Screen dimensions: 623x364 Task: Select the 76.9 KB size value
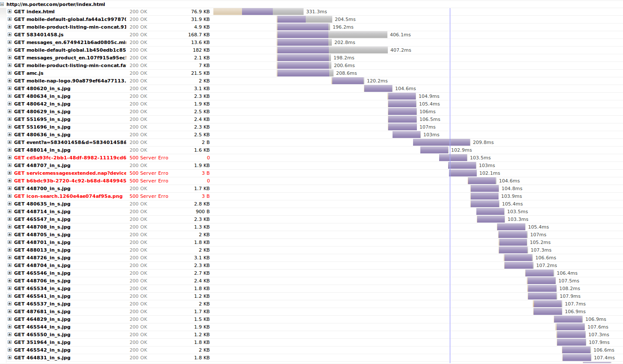(x=200, y=12)
